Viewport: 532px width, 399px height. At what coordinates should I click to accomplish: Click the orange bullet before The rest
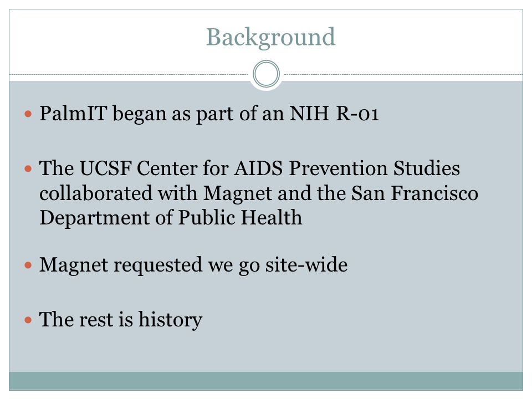[28, 320]
